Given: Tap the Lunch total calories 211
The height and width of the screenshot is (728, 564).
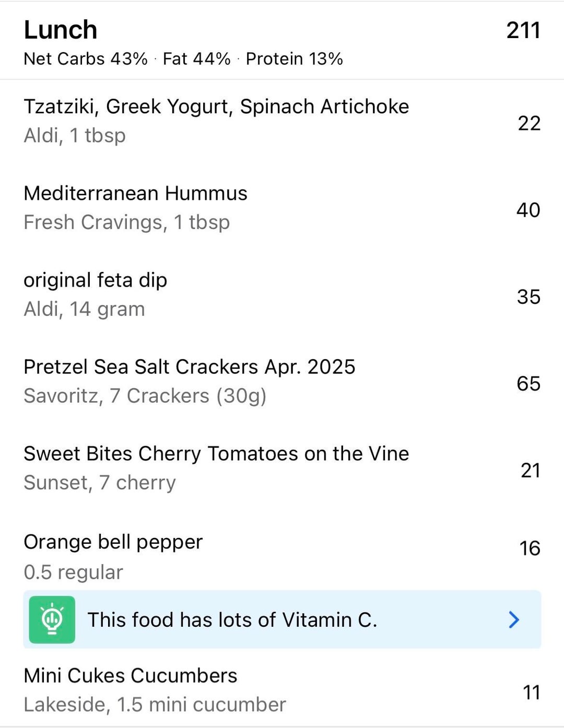Looking at the screenshot, I should point(523,30).
